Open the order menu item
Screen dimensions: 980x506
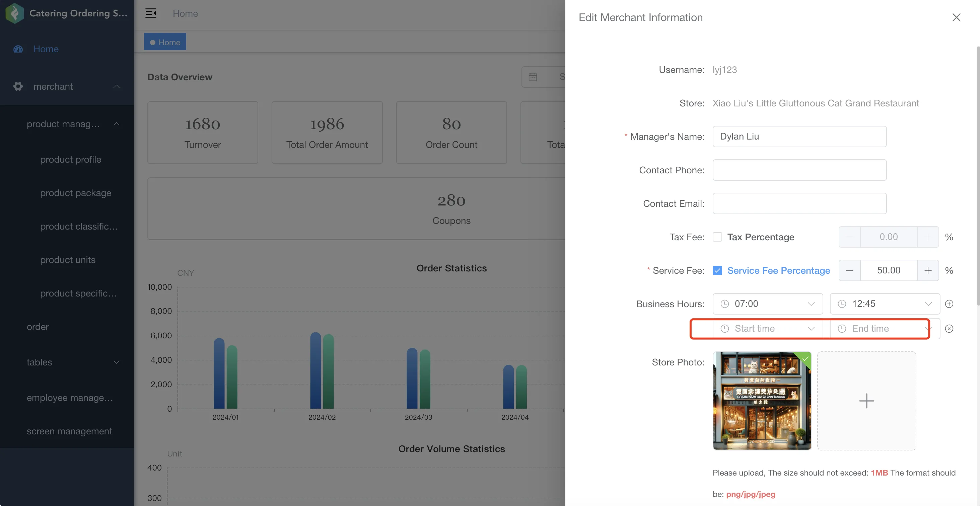[x=38, y=327]
